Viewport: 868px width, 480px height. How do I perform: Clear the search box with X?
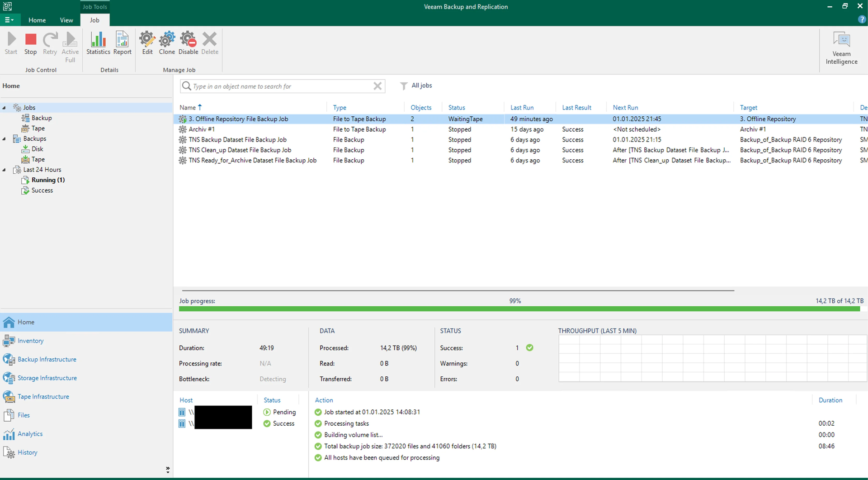pyautogui.click(x=377, y=86)
